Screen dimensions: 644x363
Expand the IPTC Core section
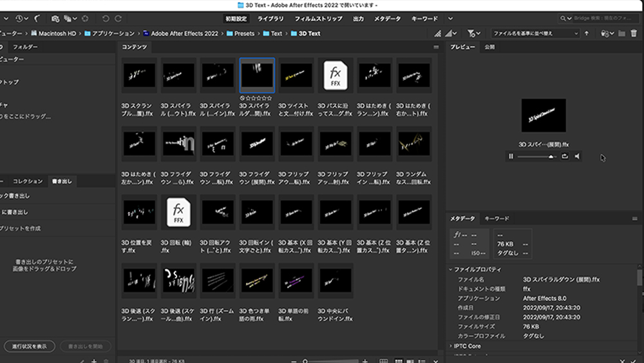coord(451,346)
